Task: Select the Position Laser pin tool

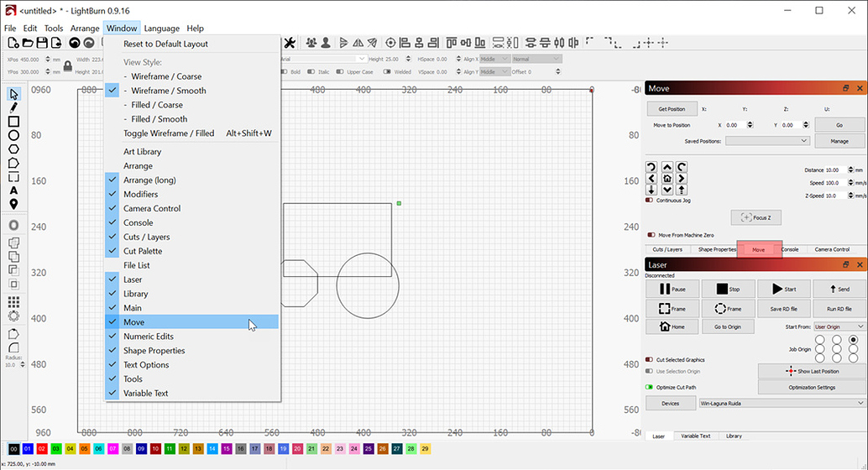Action: [13, 204]
